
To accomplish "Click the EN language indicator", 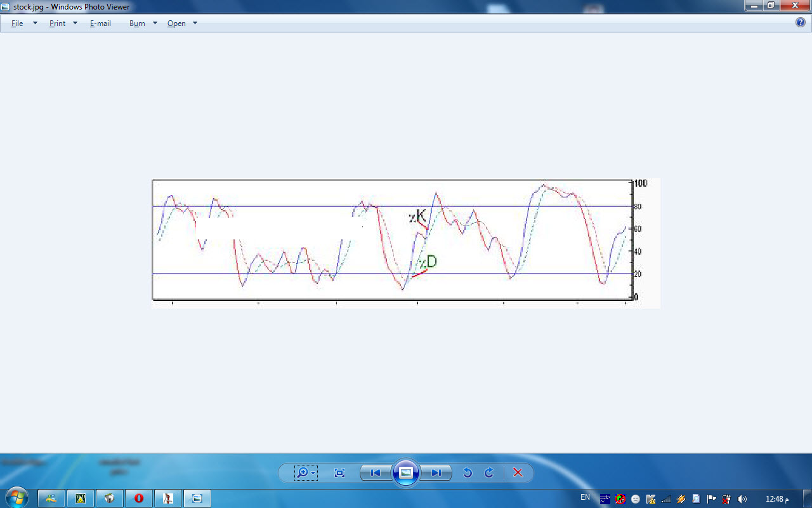I will click(585, 498).
